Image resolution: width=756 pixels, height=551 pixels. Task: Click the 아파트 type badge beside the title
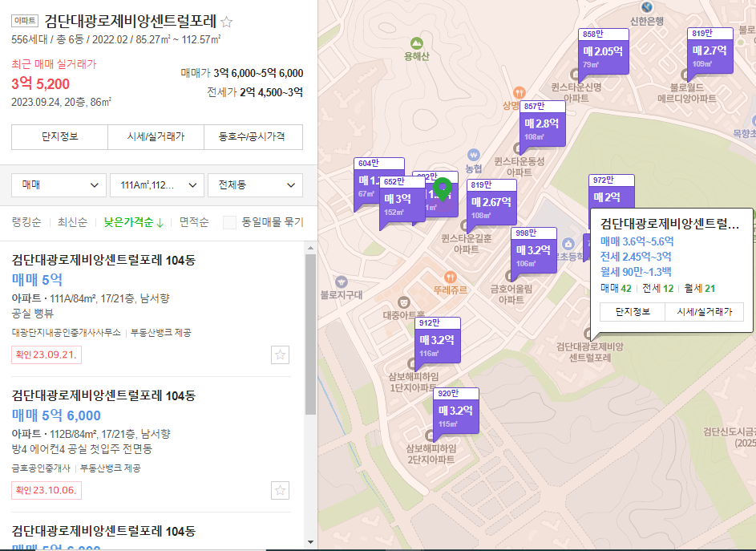pos(25,20)
